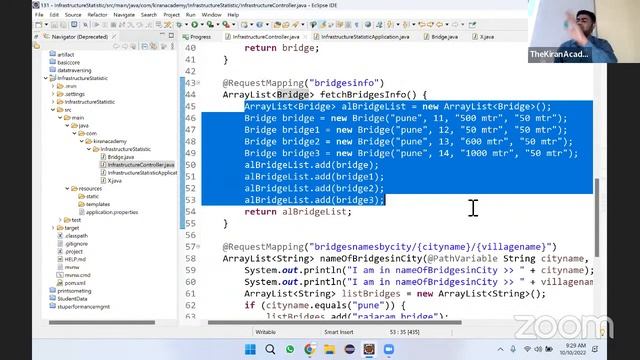Viewport: 640px width, 360px height.
Task: Click the New file toolbar icon
Action: (38, 25)
